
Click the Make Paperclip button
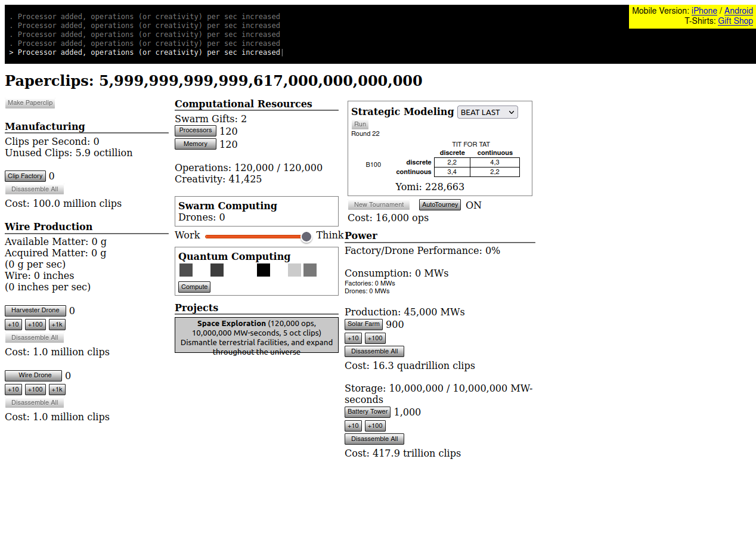click(x=30, y=103)
